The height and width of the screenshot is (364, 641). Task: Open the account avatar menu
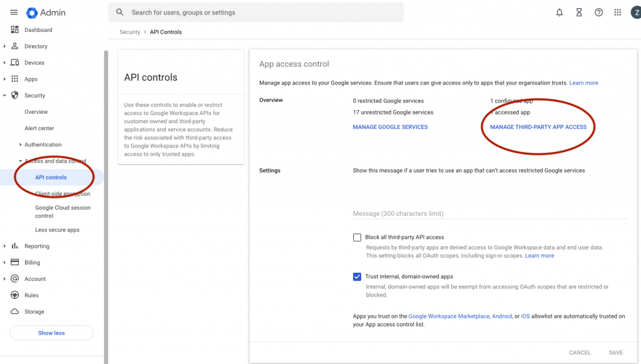(636, 13)
